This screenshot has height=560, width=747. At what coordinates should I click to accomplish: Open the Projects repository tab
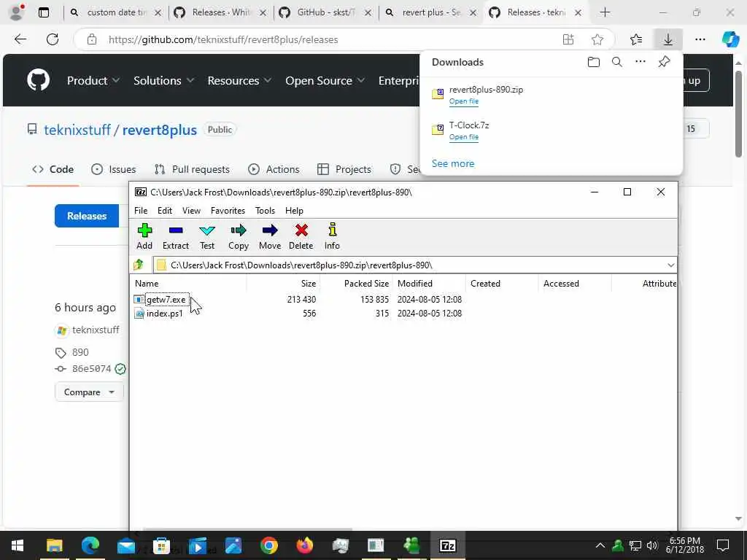(344, 169)
